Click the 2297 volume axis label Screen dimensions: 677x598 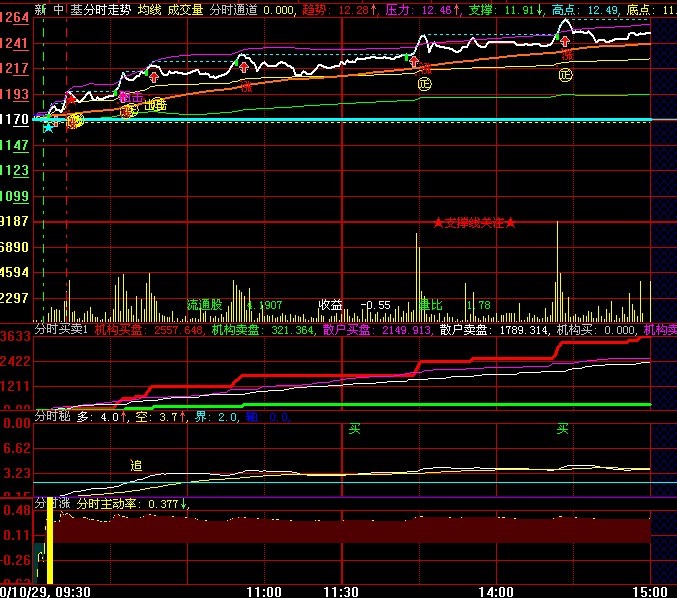[14, 297]
